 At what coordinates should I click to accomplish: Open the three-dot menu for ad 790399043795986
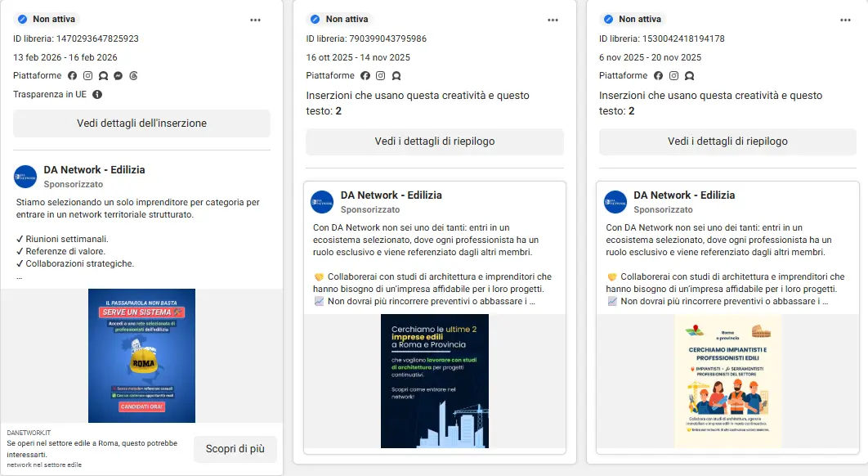click(553, 20)
